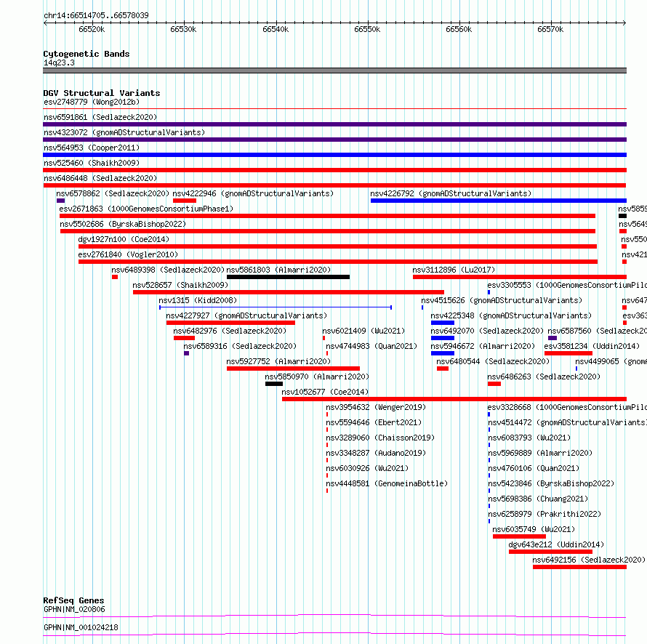The width and height of the screenshot is (647, 644).
Task: Click the nsv4514472 gnomADStructuralVariants label
Action: (567, 422)
